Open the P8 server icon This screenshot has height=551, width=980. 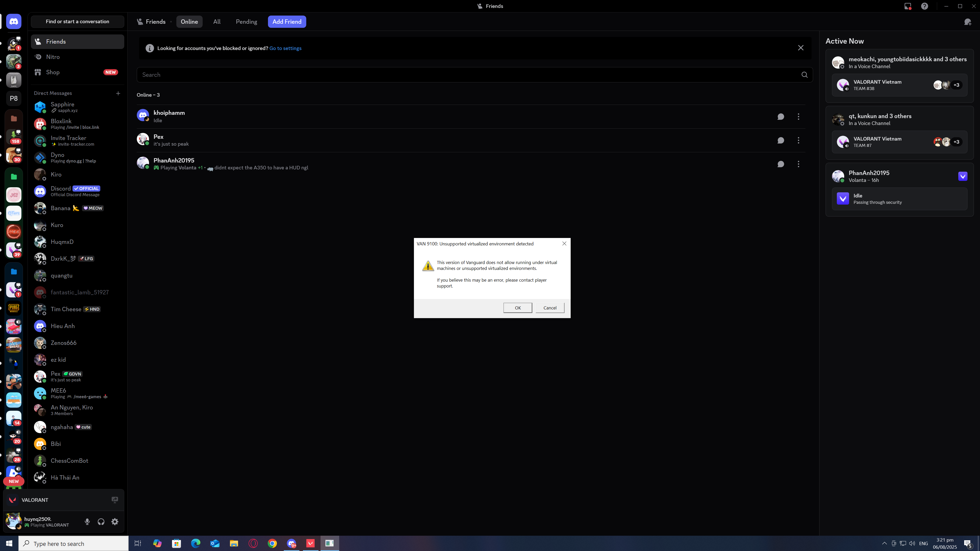14,98
